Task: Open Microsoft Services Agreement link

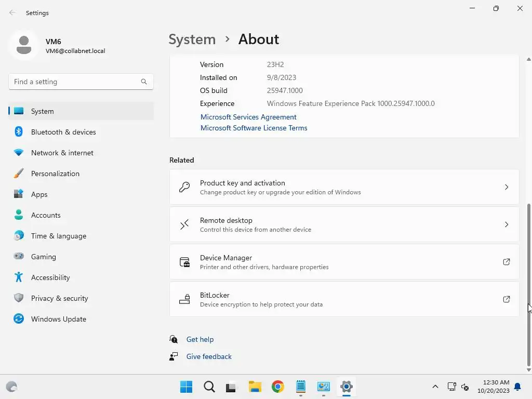Action: (248, 117)
